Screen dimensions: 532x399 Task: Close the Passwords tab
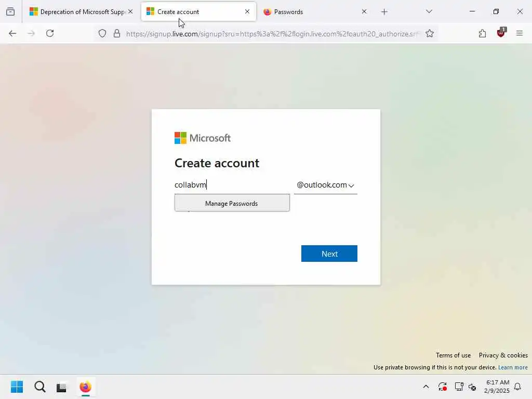point(364,11)
